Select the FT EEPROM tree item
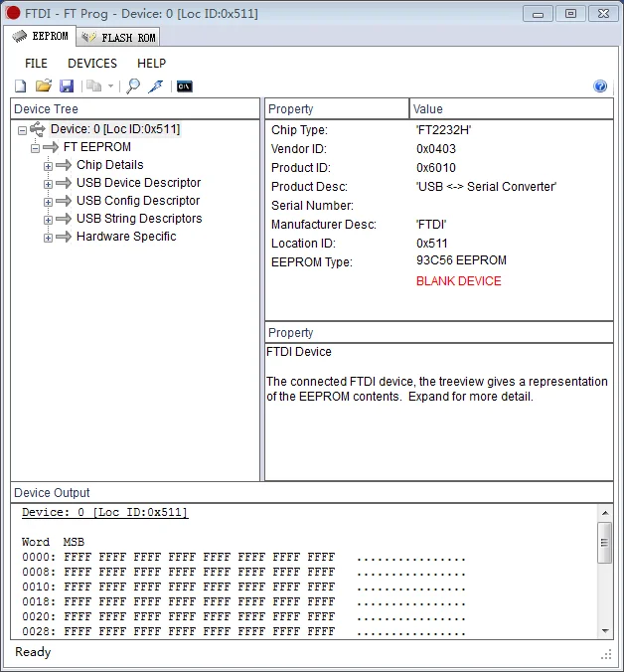This screenshot has height=672, width=624. point(97,147)
